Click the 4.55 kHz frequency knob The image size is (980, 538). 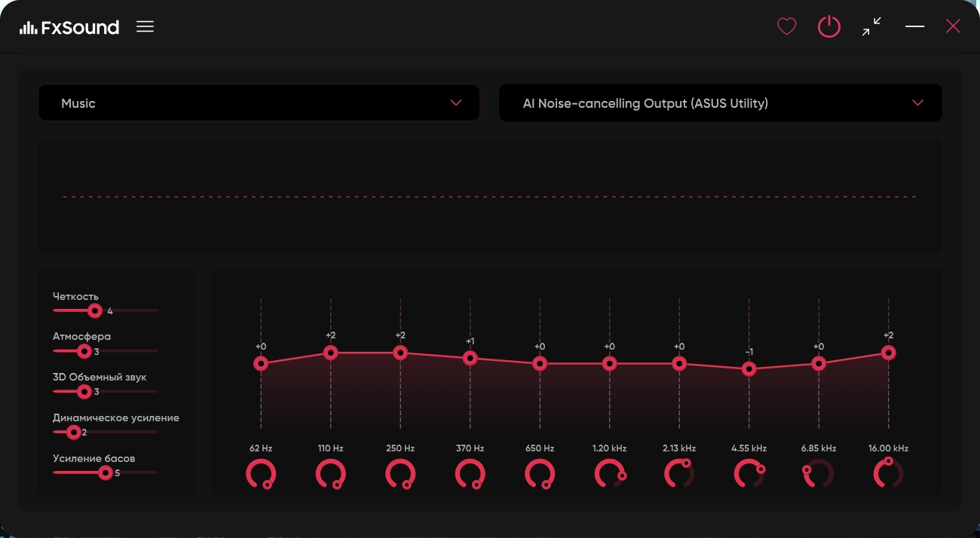point(749,474)
